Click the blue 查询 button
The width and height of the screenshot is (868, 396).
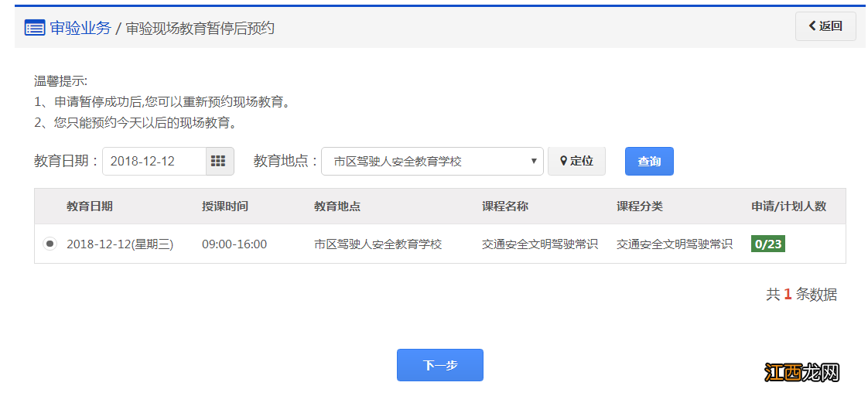[649, 161]
